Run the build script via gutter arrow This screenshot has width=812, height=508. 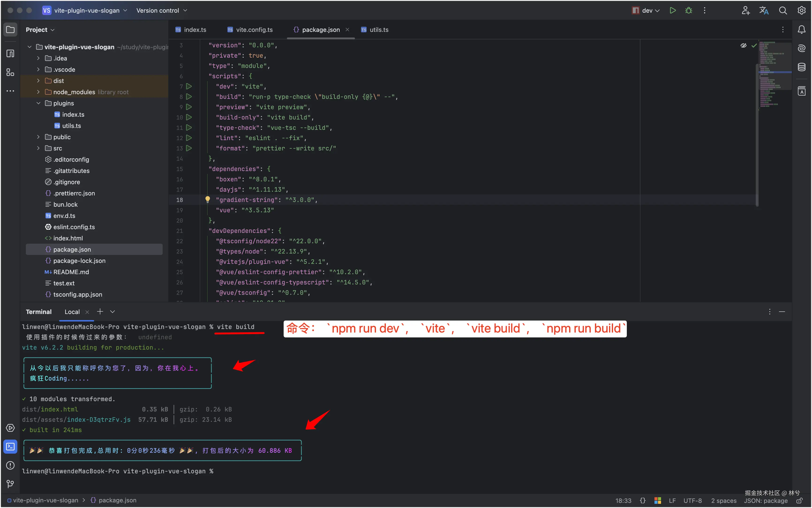(189, 97)
